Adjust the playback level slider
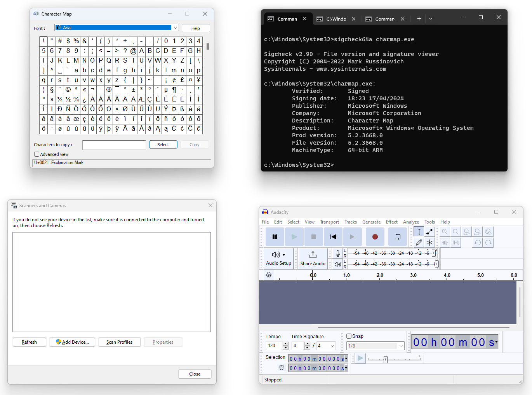 436,264
